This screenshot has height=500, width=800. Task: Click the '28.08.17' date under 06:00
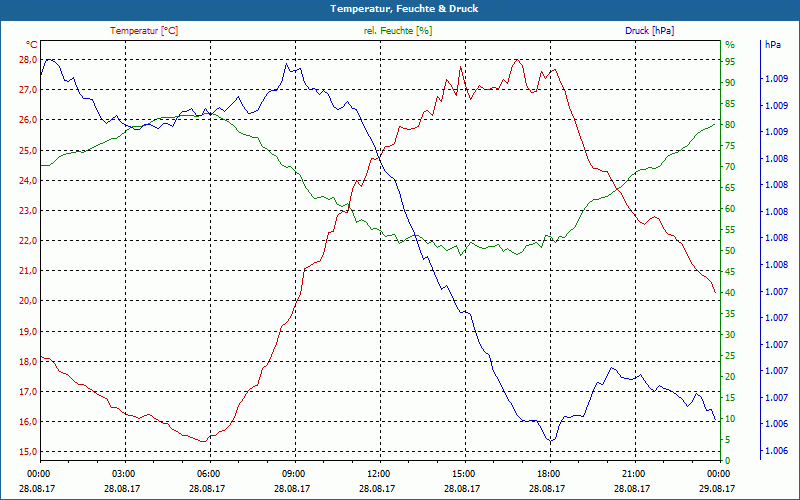tap(207, 489)
